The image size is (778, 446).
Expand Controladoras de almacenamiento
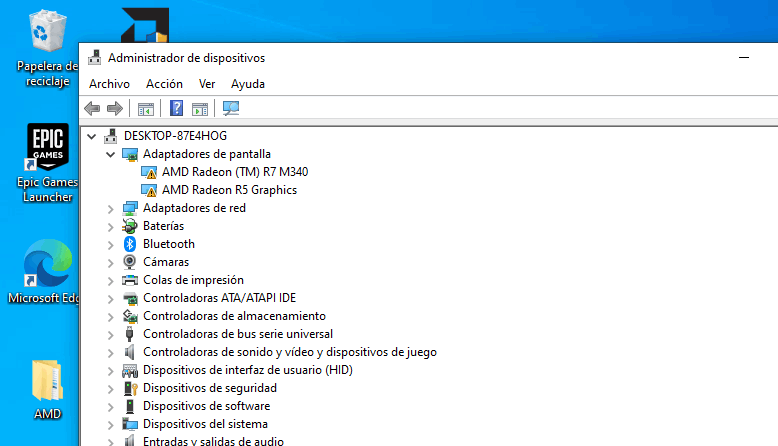pos(111,317)
